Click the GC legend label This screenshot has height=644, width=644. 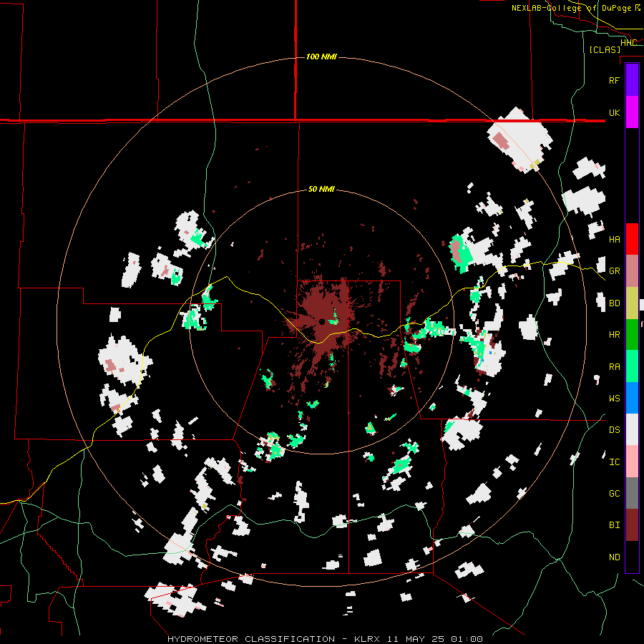[x=614, y=494]
